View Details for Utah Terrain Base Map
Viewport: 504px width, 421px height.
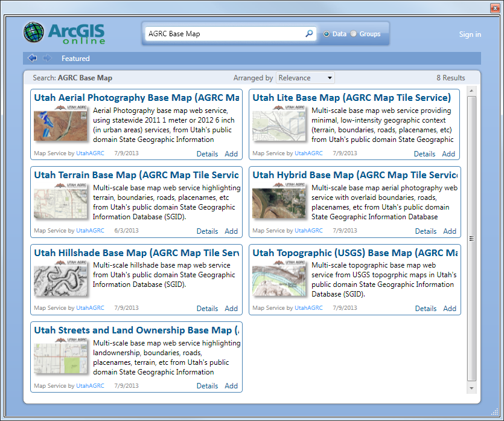(207, 231)
